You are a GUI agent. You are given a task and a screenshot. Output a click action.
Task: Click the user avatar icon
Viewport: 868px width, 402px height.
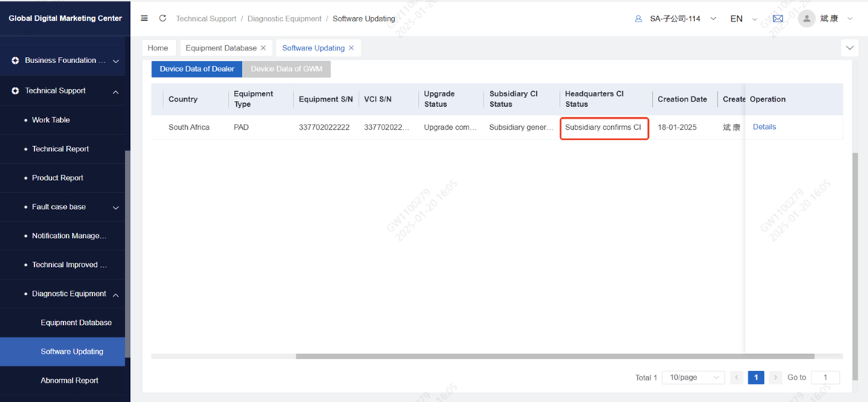pyautogui.click(x=806, y=19)
